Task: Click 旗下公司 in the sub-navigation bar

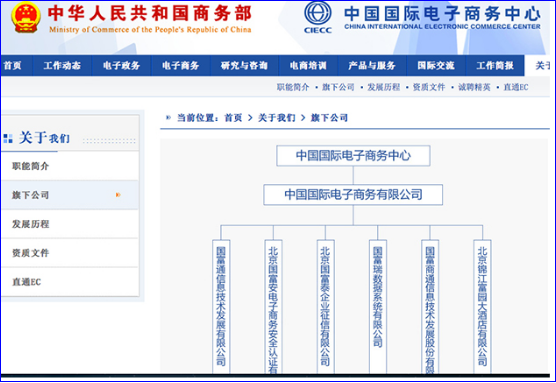Action: pos(338,87)
